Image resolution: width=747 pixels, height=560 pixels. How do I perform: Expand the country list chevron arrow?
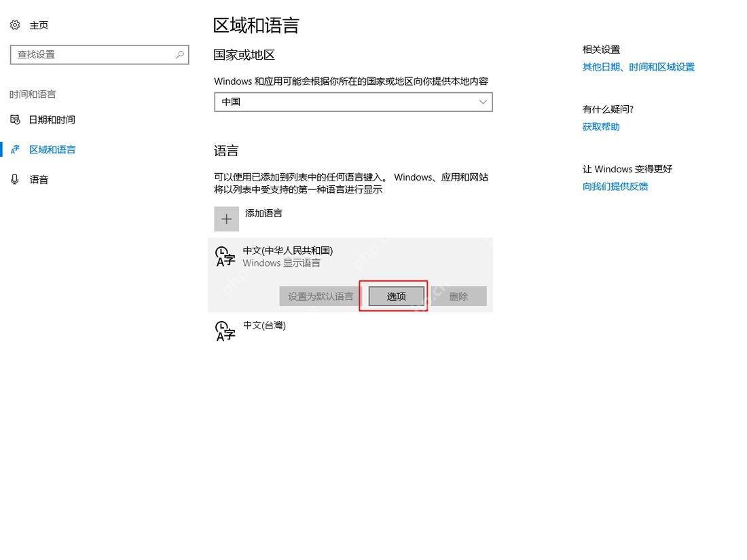[483, 102]
